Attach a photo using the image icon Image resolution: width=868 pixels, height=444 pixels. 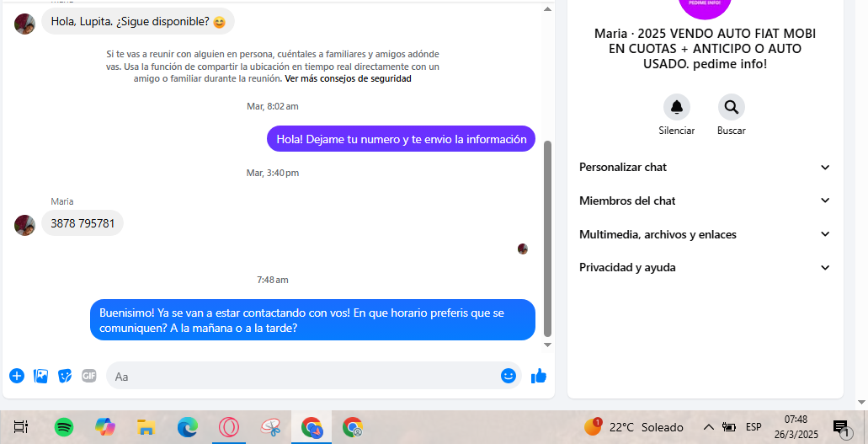click(40, 376)
